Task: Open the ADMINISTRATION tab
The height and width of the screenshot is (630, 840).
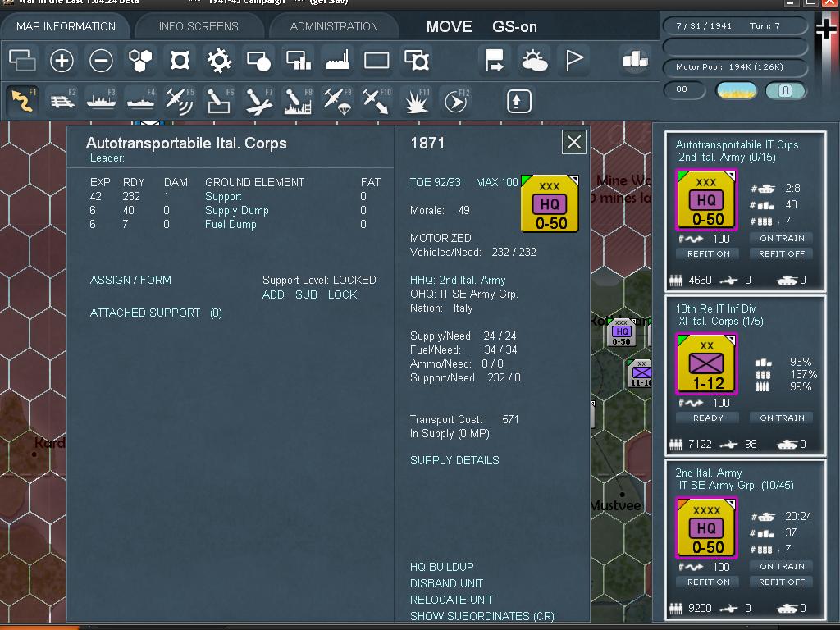Action: [334, 26]
